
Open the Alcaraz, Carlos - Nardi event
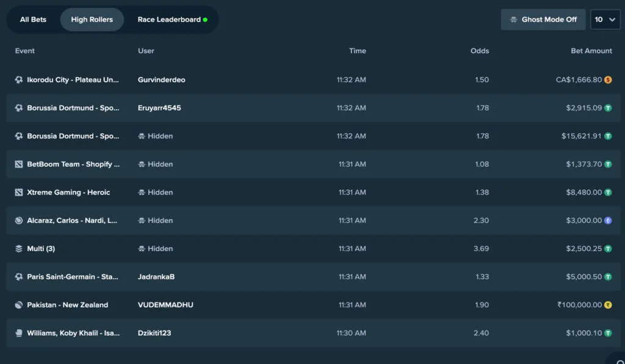[72, 221]
